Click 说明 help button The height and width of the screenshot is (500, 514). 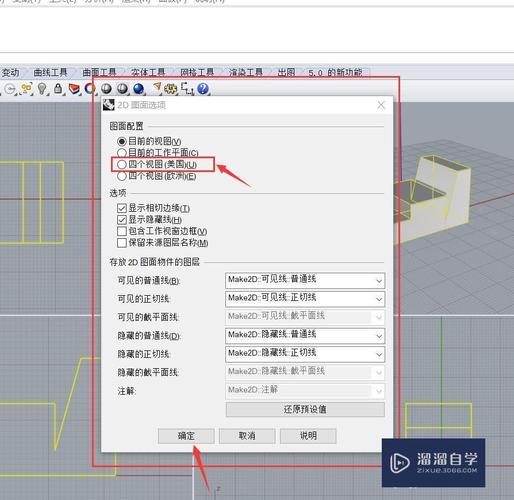[x=308, y=436]
